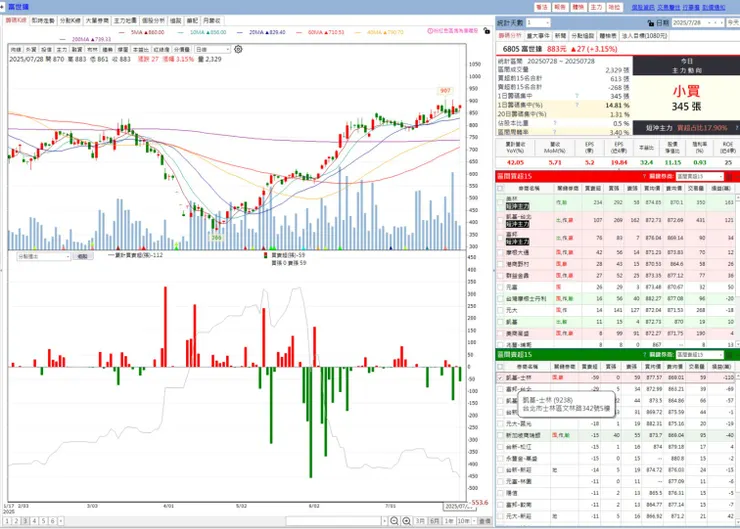
Task: Go to chart page 4
Action: click(x=34, y=521)
